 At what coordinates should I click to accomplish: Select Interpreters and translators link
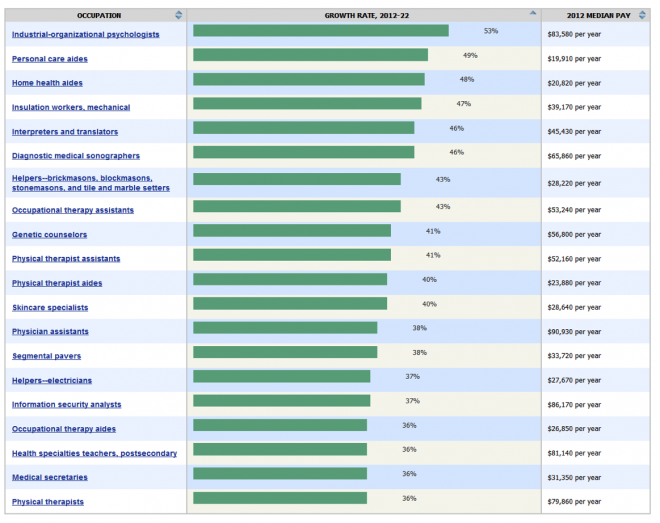pyautogui.click(x=65, y=132)
